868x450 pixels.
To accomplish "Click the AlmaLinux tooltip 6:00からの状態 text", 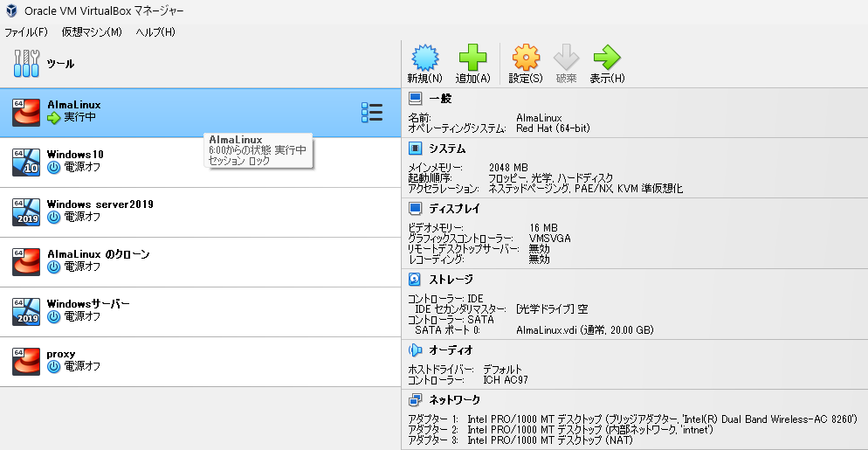I will tap(258, 150).
